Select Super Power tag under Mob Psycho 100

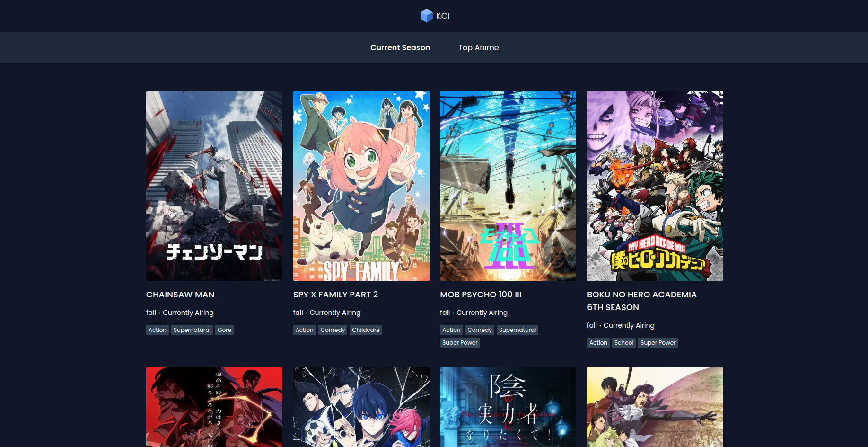460,343
